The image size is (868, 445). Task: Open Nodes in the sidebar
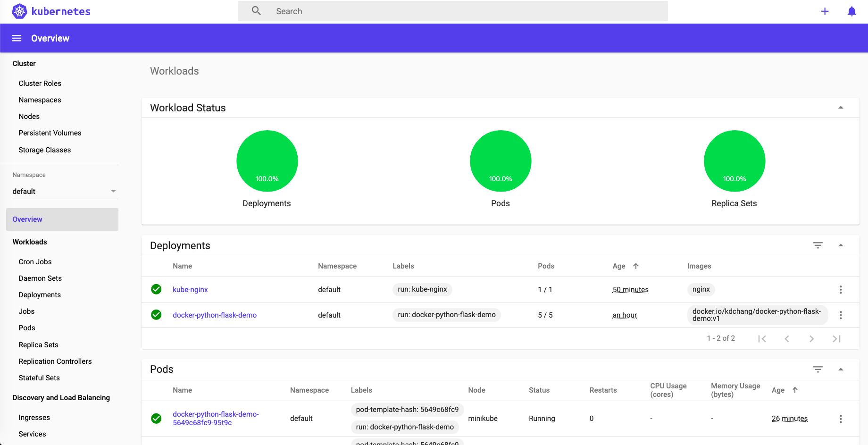[x=29, y=117]
